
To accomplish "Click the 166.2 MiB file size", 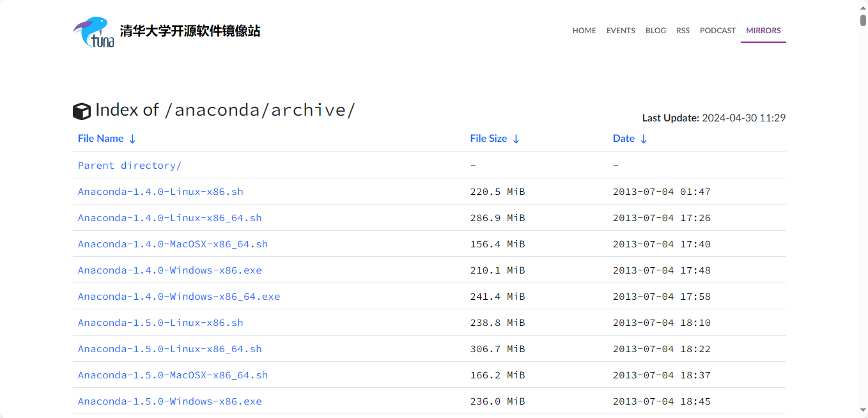I will (497, 375).
